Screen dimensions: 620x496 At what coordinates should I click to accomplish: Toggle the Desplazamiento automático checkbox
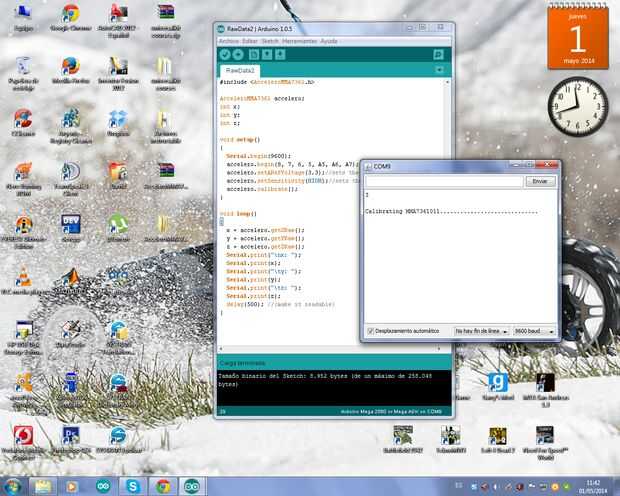tap(370, 331)
